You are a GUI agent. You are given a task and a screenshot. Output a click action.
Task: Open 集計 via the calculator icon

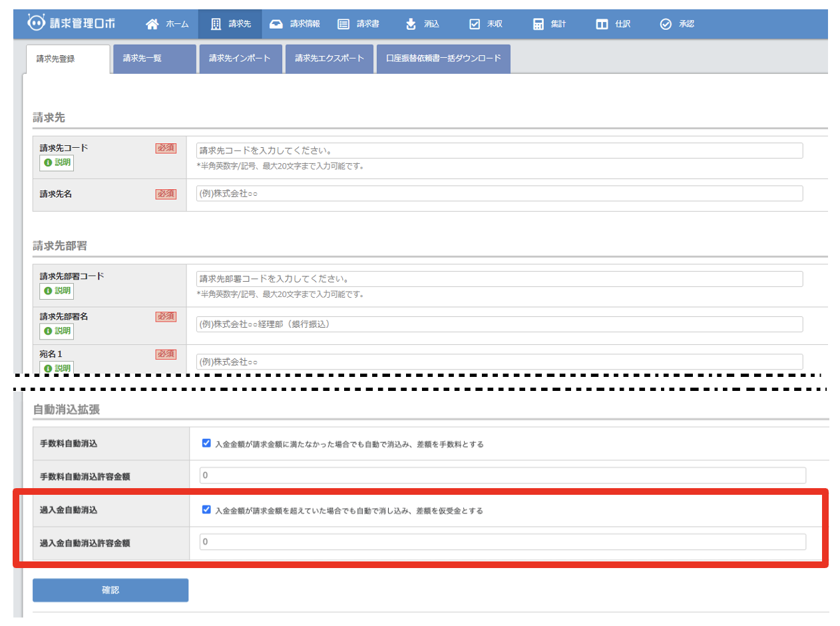[538, 25]
